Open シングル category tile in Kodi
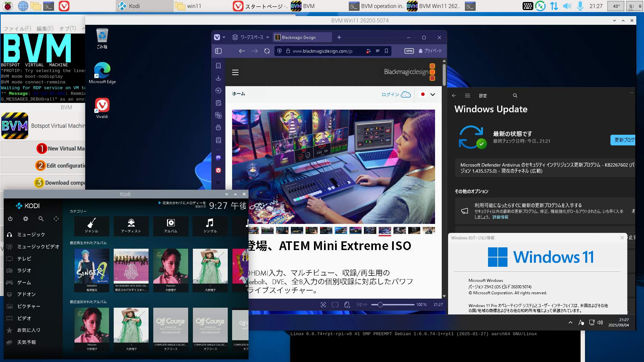The width and height of the screenshot is (644, 362). (x=210, y=226)
